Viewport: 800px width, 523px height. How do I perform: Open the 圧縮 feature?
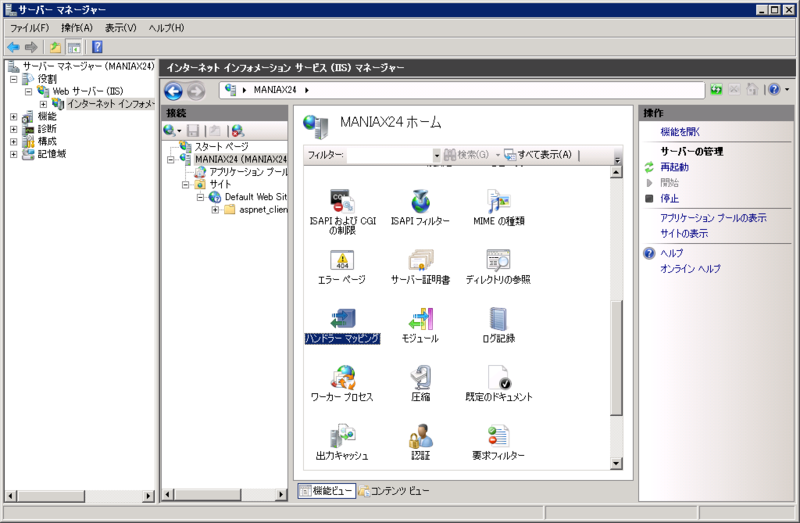pos(420,384)
